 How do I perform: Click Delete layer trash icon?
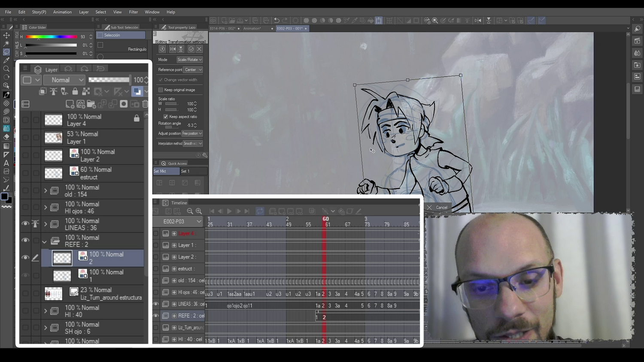(x=145, y=104)
